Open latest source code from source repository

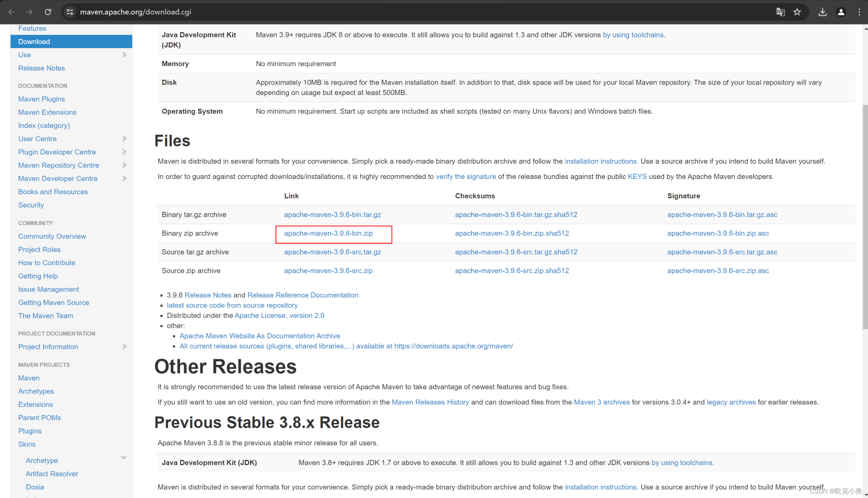(x=232, y=306)
